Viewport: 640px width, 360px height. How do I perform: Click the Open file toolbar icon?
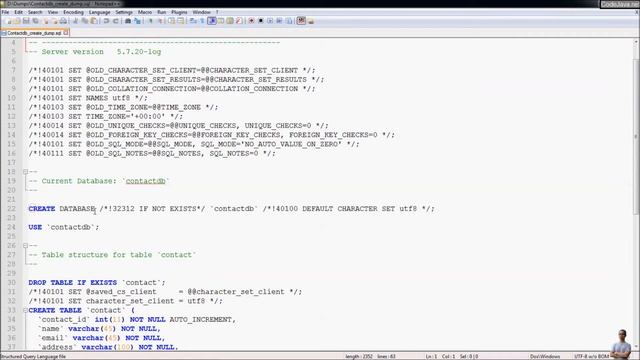[17, 21]
